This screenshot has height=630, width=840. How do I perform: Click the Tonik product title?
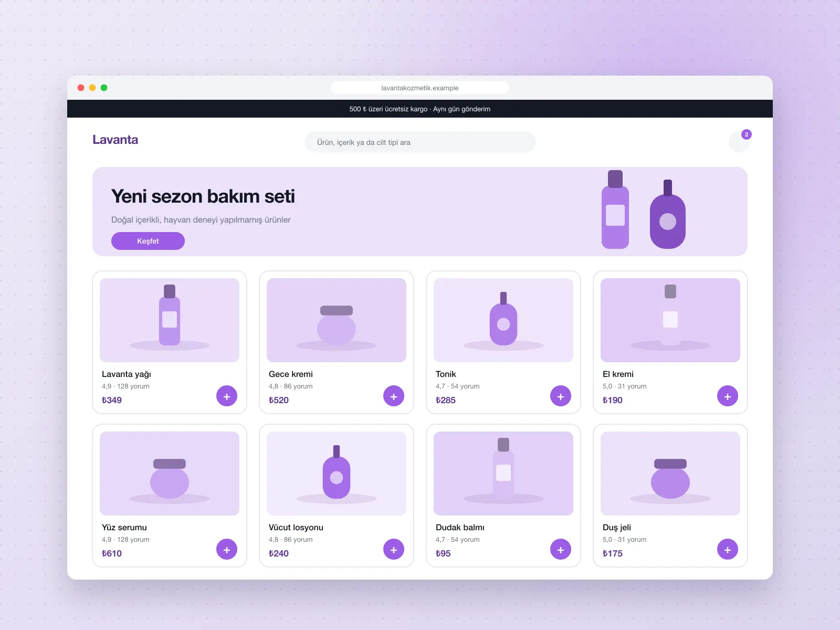point(446,374)
